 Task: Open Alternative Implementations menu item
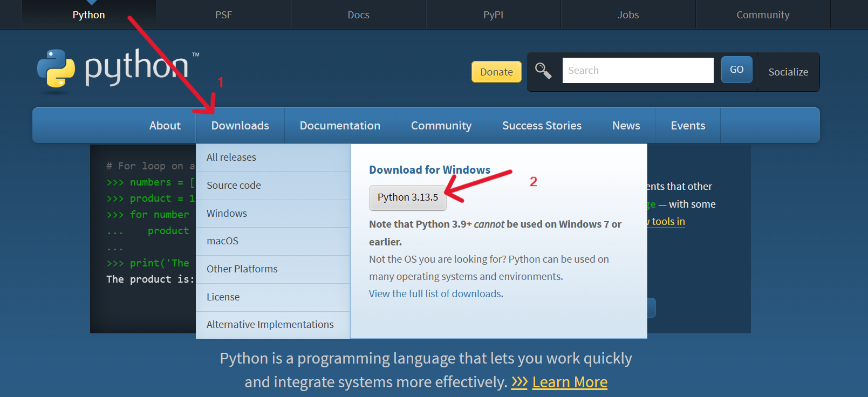(x=270, y=325)
